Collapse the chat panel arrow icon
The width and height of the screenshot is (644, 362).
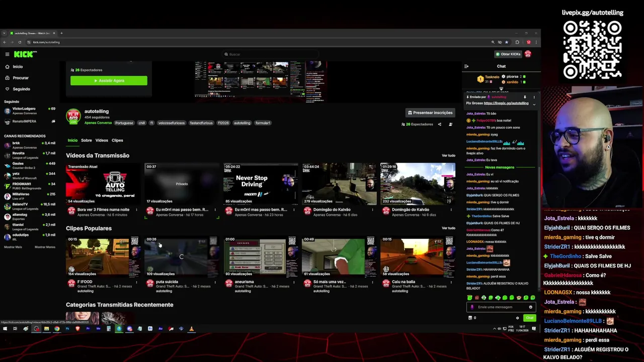466,66
